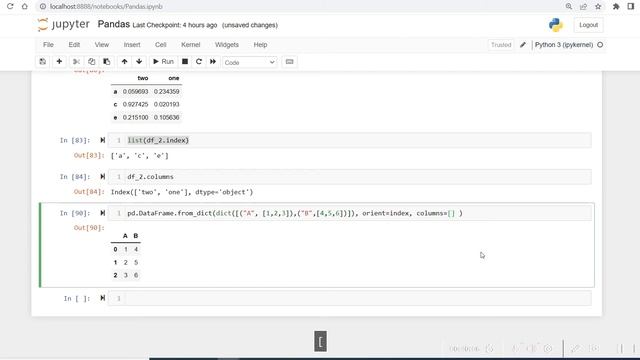The height and width of the screenshot is (360, 640).
Task: Rename notebook by clicking Pandas title
Action: (113, 24)
